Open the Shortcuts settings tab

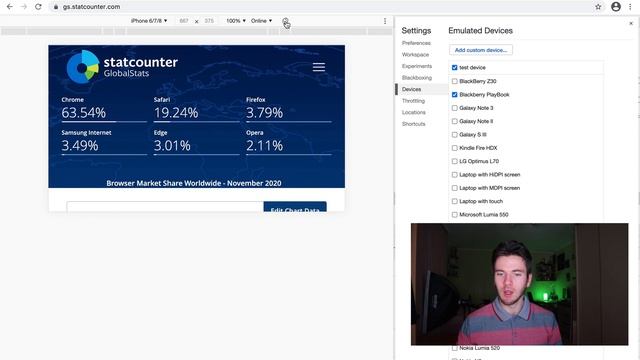413,124
